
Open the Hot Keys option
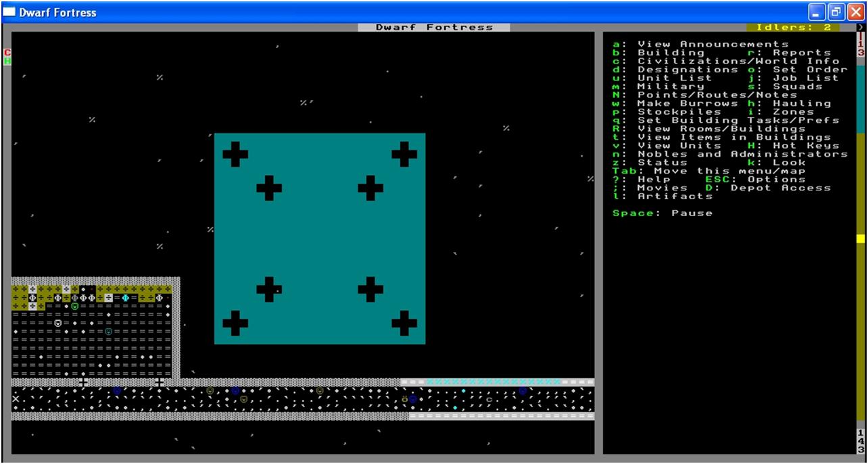click(794, 146)
